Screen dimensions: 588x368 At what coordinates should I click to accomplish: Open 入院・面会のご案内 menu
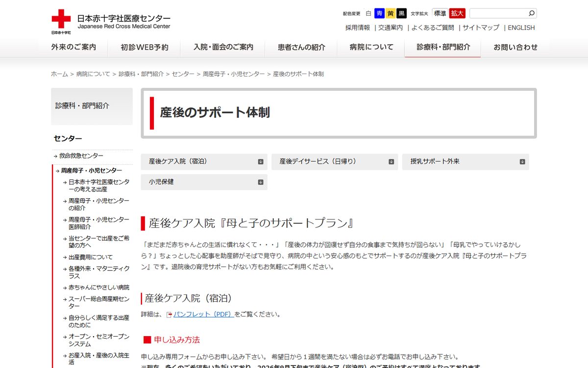coord(223,47)
